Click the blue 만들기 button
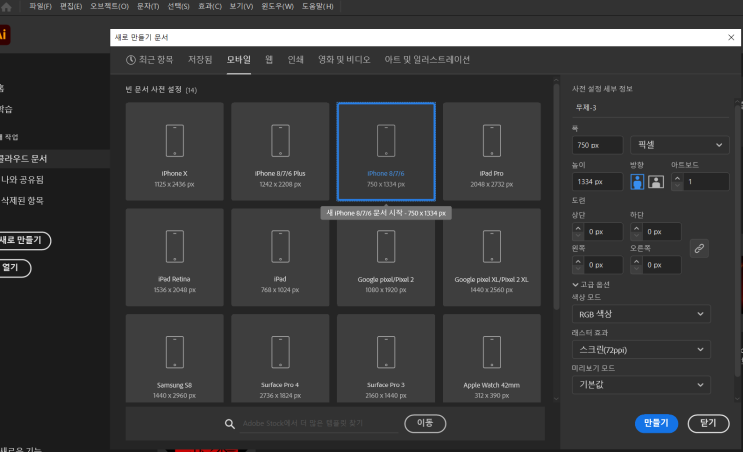The image size is (743, 452). 656,424
